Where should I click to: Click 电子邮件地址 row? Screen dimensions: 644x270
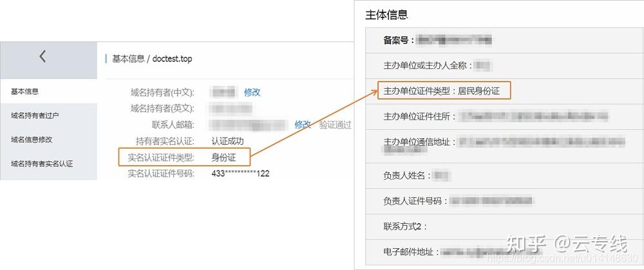[504, 252]
